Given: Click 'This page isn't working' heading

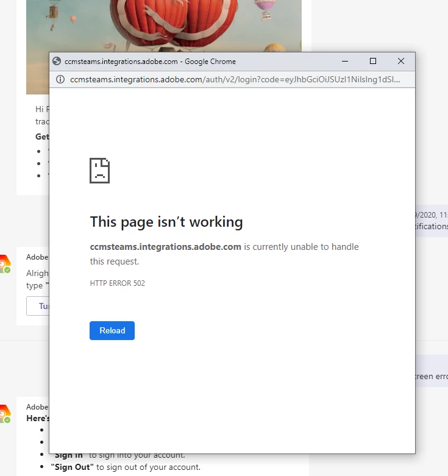Looking at the screenshot, I should [166, 222].
